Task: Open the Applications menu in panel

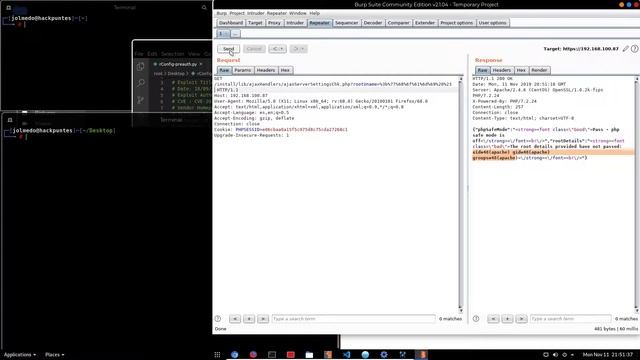Action: 20,355
